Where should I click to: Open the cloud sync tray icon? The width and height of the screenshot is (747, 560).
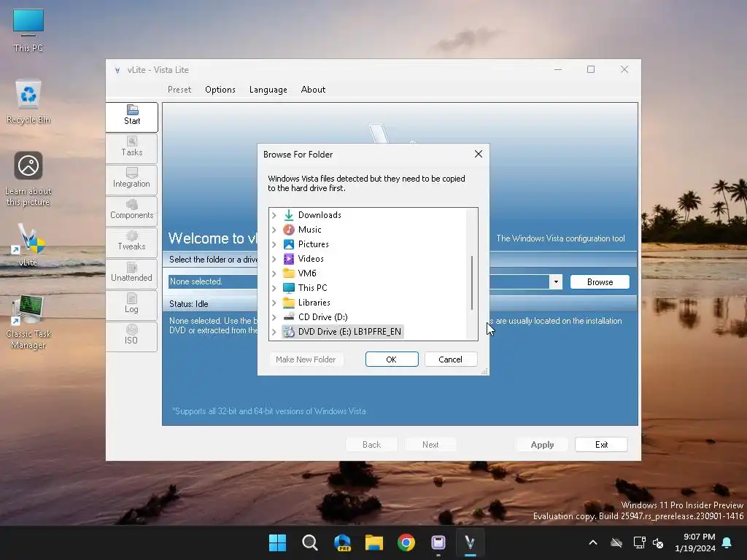click(616, 542)
